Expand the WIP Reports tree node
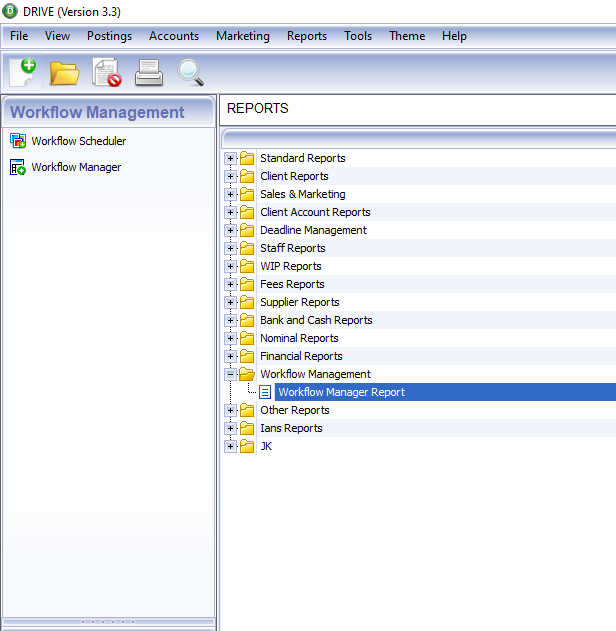Image resolution: width=616 pixels, height=631 pixels. (x=230, y=266)
